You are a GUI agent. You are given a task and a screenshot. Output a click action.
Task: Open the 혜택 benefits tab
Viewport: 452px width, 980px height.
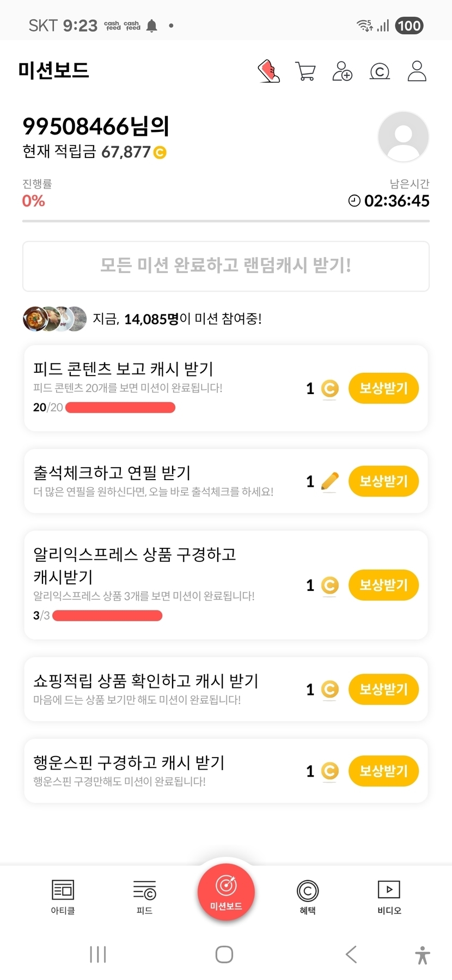click(x=308, y=897)
